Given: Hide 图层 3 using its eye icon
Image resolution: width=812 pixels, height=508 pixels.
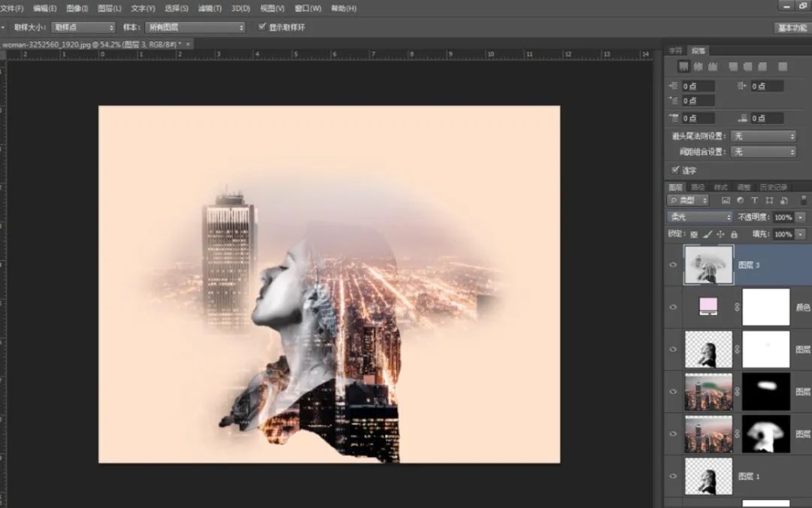Looking at the screenshot, I should 673,265.
